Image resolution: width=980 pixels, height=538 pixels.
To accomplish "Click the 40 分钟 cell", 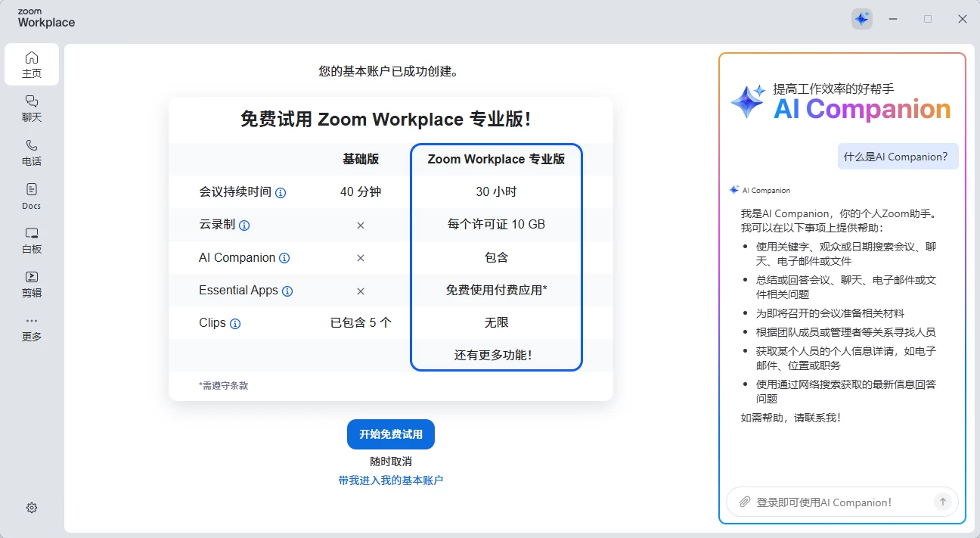I will point(361,192).
